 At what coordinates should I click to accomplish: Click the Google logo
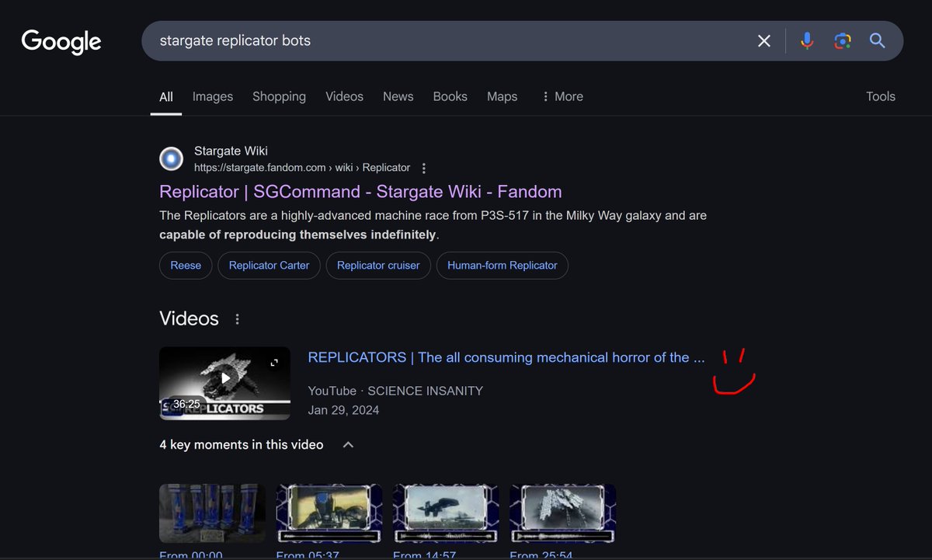pyautogui.click(x=61, y=41)
